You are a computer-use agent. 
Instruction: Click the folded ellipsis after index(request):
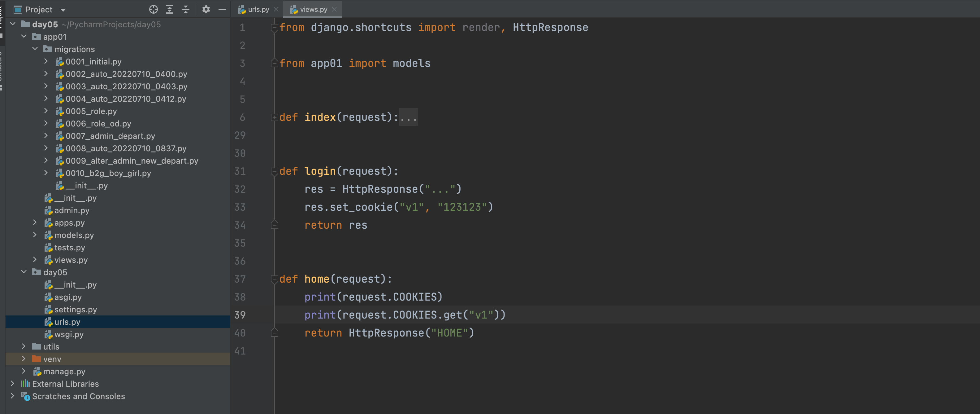408,117
